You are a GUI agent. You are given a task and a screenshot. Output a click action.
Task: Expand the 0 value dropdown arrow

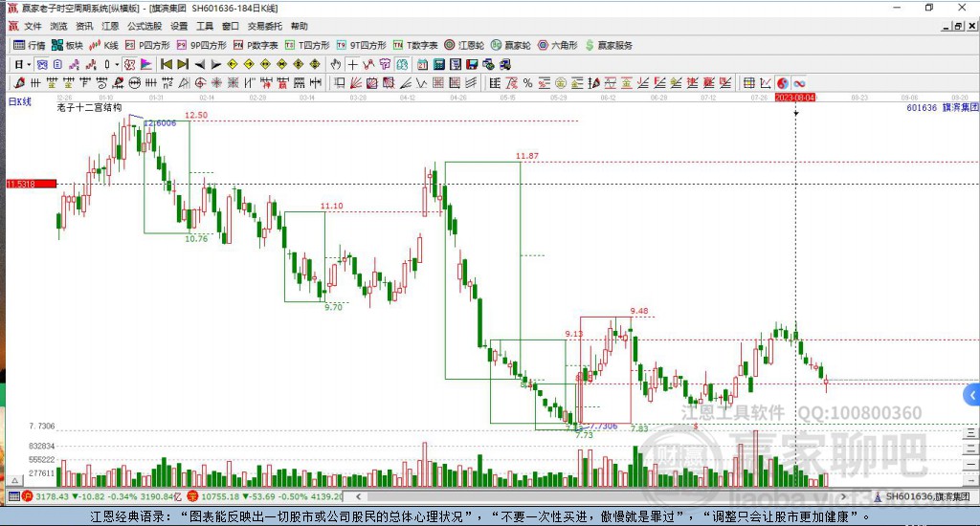click(x=117, y=64)
